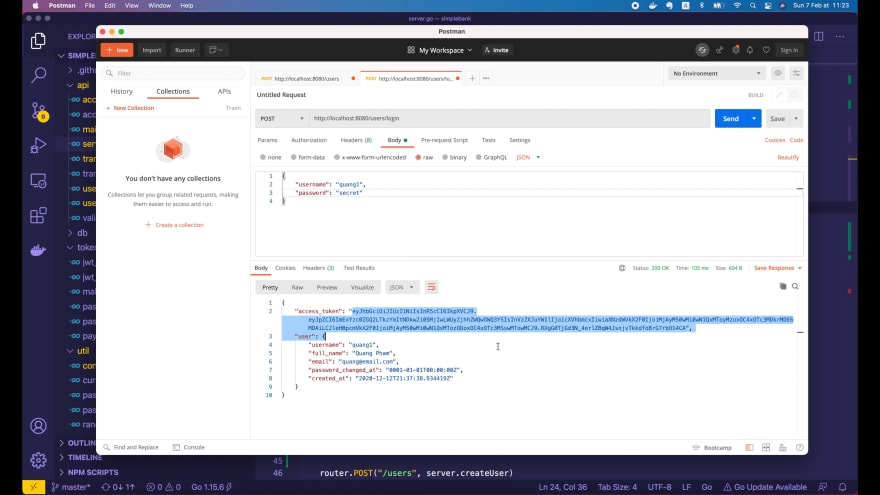
Task: Open the Authorization request tab
Action: coord(309,140)
